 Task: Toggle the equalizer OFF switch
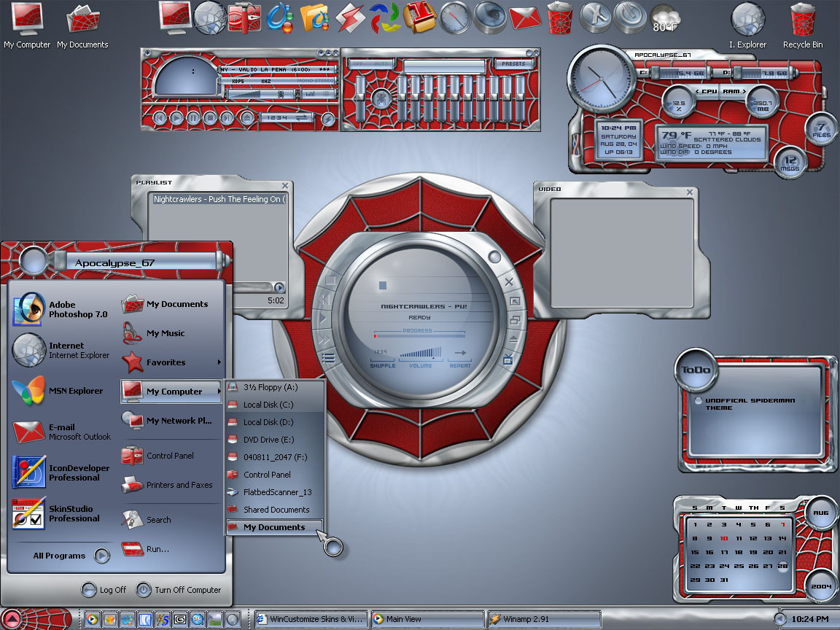click(358, 63)
